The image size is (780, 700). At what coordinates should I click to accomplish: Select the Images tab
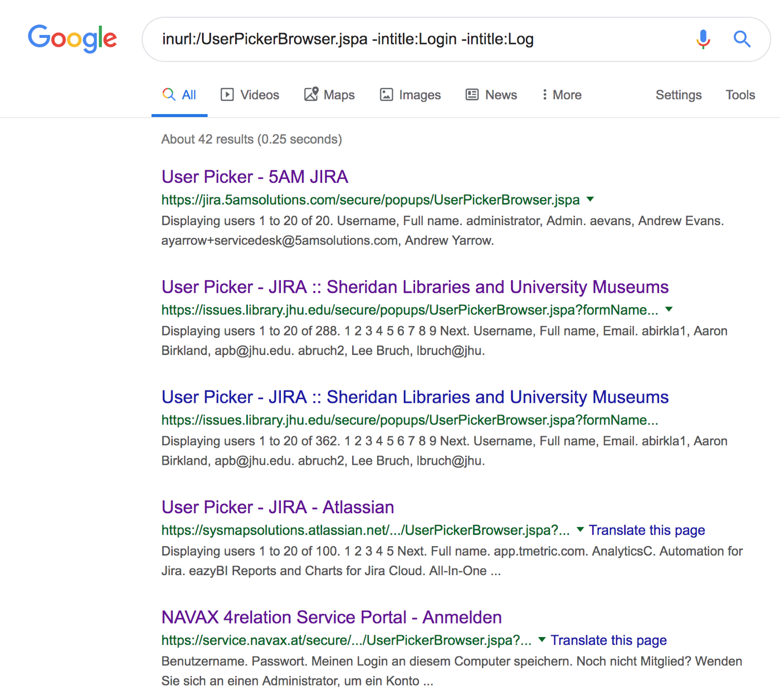point(410,95)
